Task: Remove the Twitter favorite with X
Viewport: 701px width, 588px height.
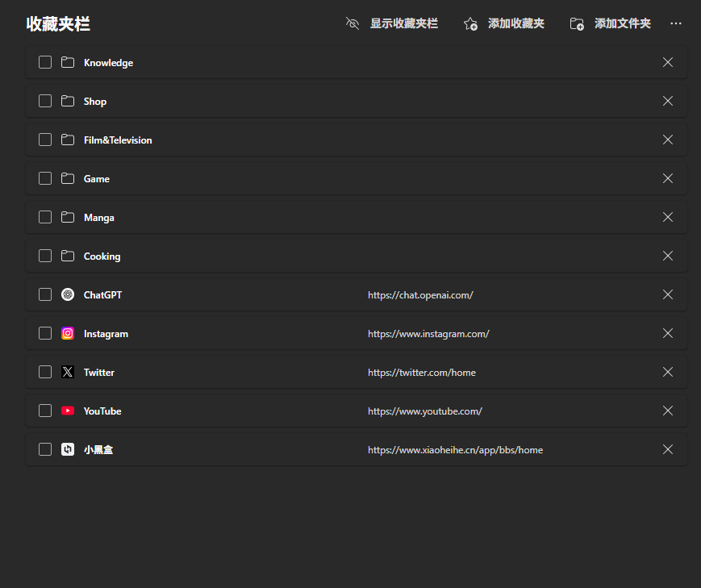Action: tap(668, 372)
